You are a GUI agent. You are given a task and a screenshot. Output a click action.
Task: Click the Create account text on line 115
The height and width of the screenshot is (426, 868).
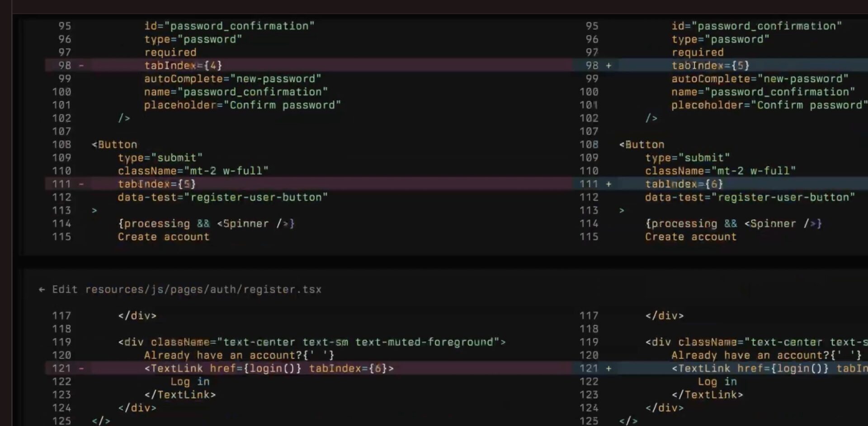[164, 237]
